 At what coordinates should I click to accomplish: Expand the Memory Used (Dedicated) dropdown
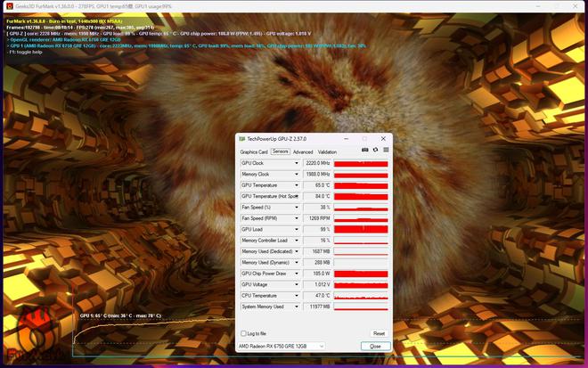[297, 251]
